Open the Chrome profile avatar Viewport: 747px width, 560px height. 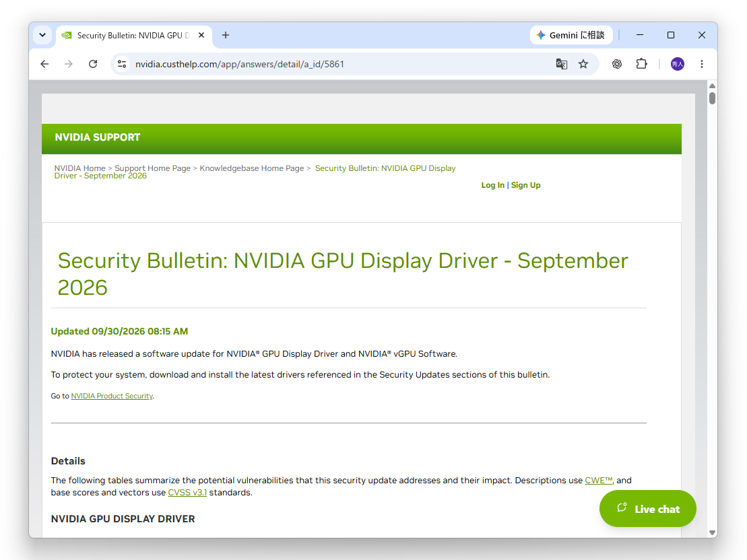coord(678,64)
